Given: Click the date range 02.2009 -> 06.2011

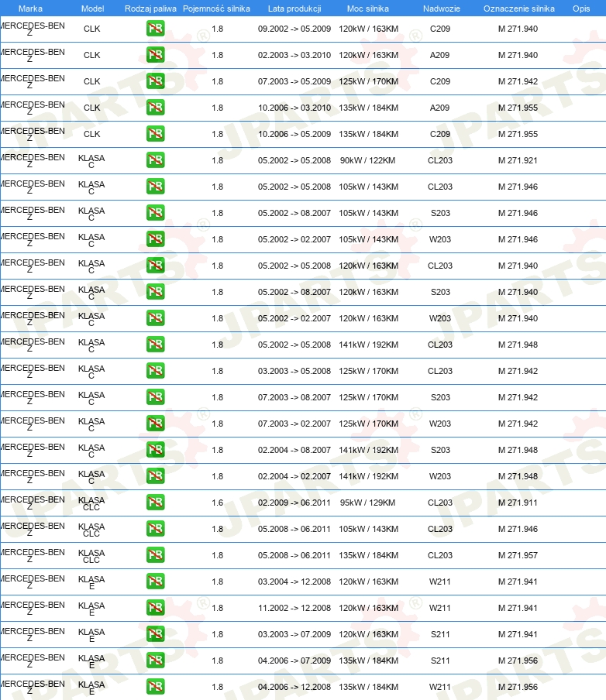Looking at the screenshot, I should 294,503.
